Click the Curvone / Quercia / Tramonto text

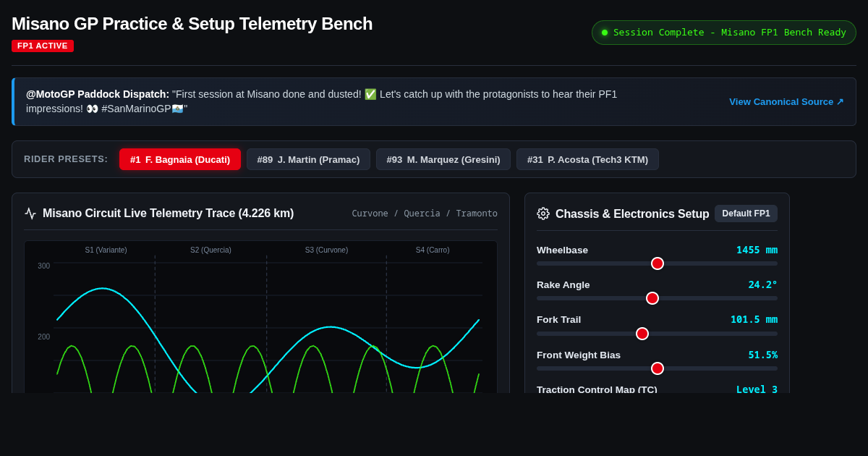point(425,214)
